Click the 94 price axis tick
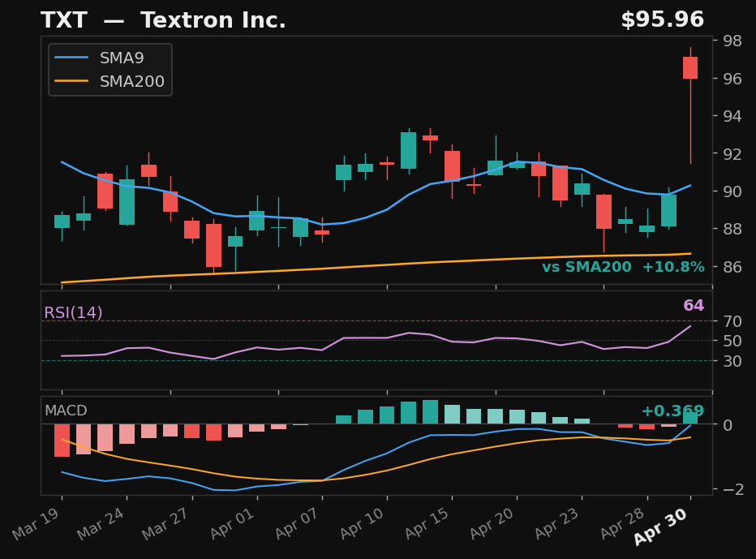This screenshot has height=559, width=756. [x=732, y=116]
